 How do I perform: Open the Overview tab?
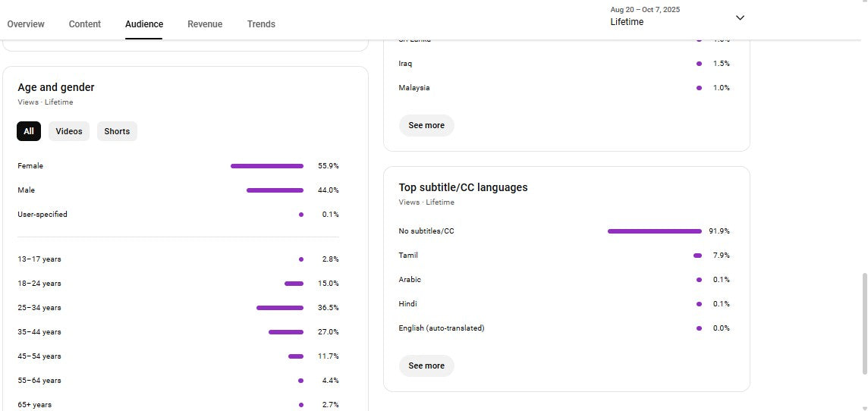(26, 24)
